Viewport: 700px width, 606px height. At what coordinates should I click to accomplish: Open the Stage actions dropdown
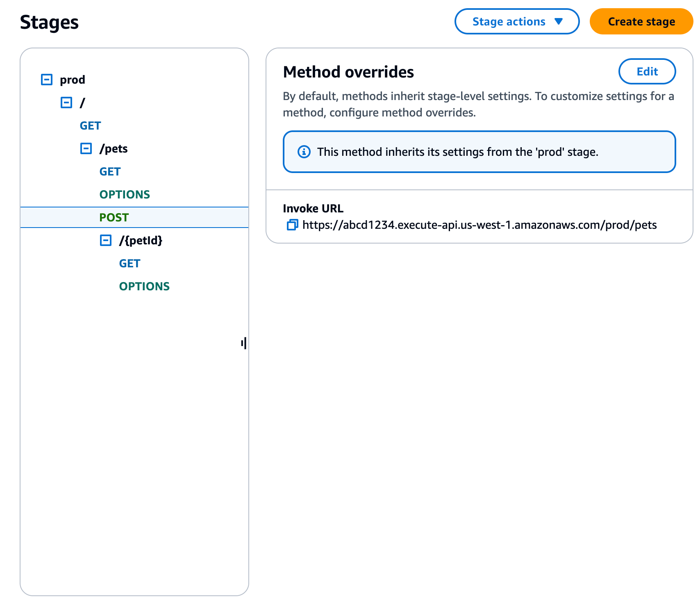pos(517,21)
